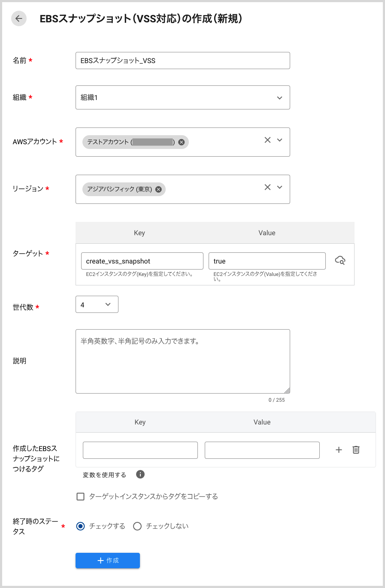Clear all AWS account selections with the X

click(x=267, y=139)
